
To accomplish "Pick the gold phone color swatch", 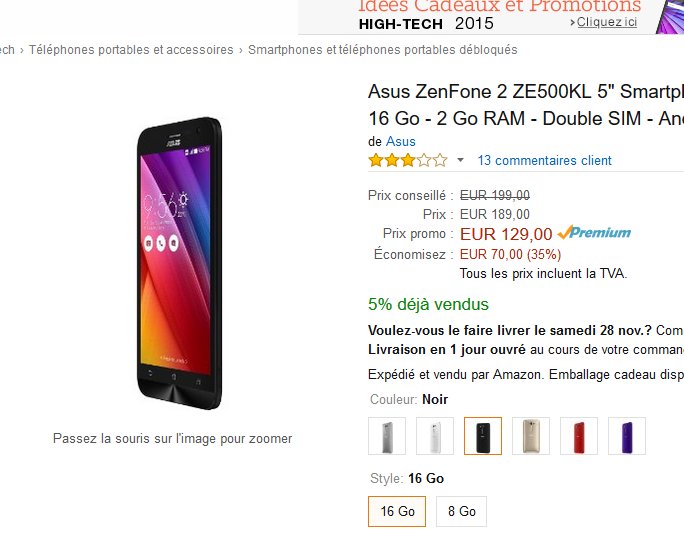I will point(531,436).
